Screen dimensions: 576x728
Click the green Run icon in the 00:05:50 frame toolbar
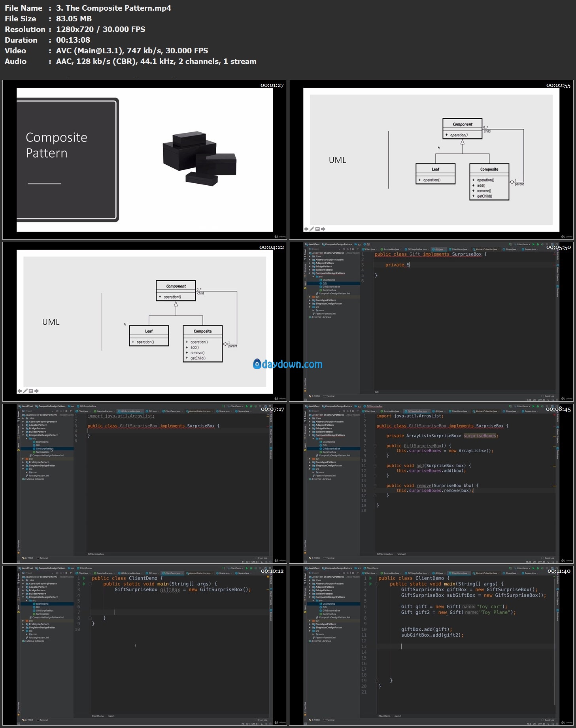pyautogui.click(x=533, y=244)
